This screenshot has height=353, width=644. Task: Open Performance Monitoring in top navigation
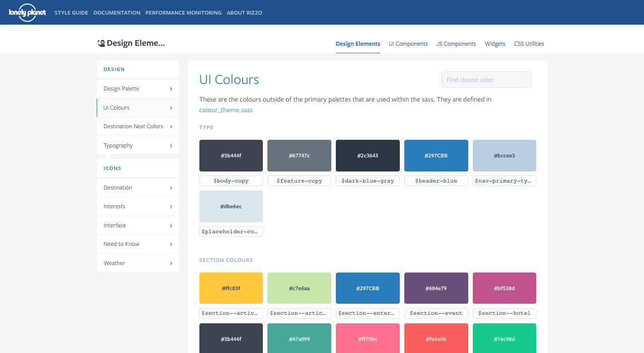(x=183, y=13)
